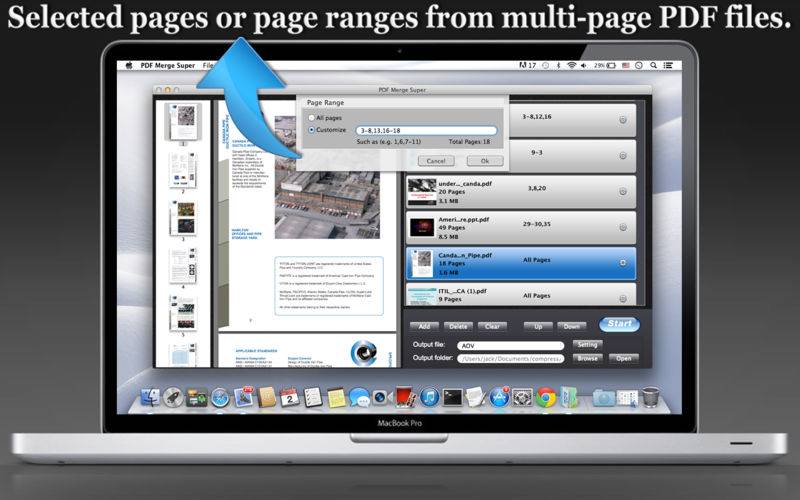The width and height of the screenshot is (800, 500).
Task: Click the 3,8,20 page range text
Action: [537, 188]
